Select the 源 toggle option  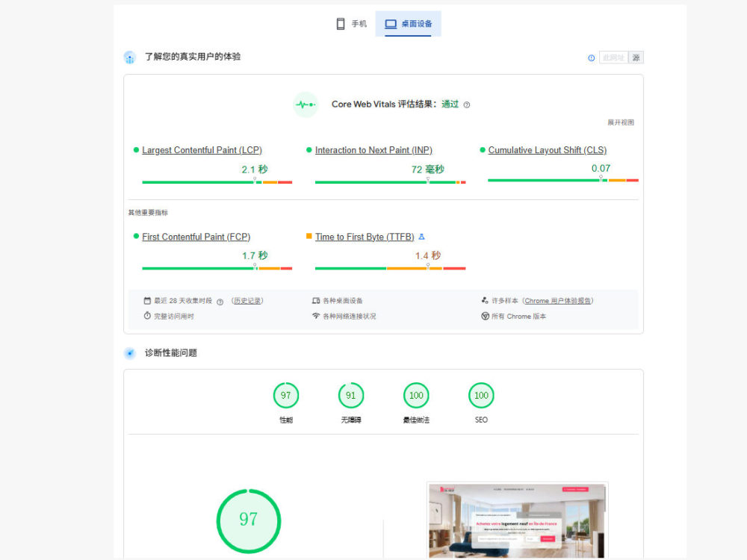(636, 57)
